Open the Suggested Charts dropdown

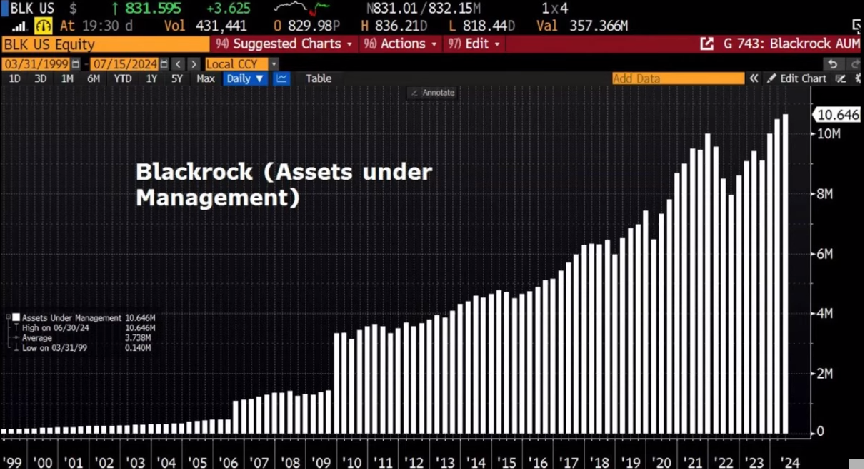pyautogui.click(x=284, y=44)
